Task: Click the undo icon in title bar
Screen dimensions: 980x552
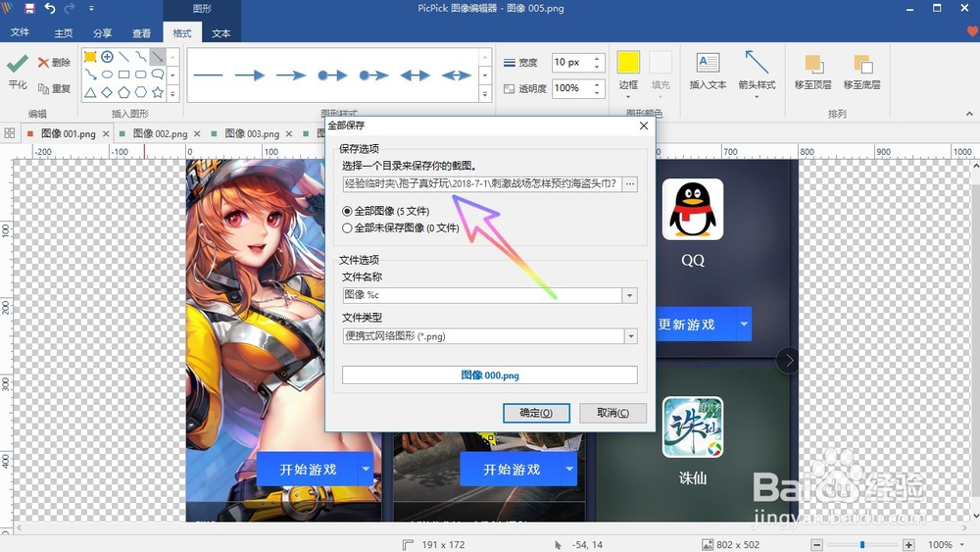Action: pyautogui.click(x=49, y=9)
